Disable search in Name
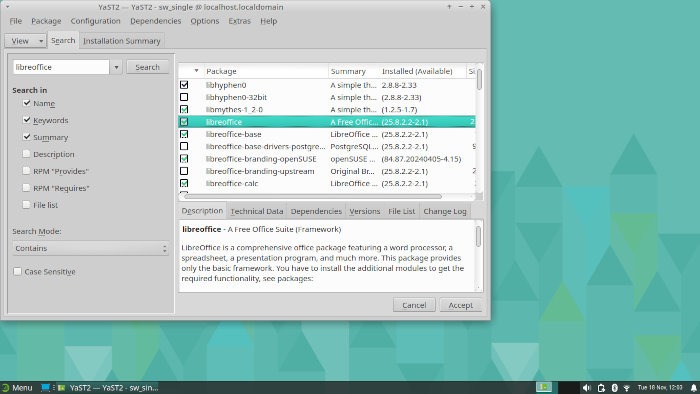The image size is (700, 394). coord(27,103)
